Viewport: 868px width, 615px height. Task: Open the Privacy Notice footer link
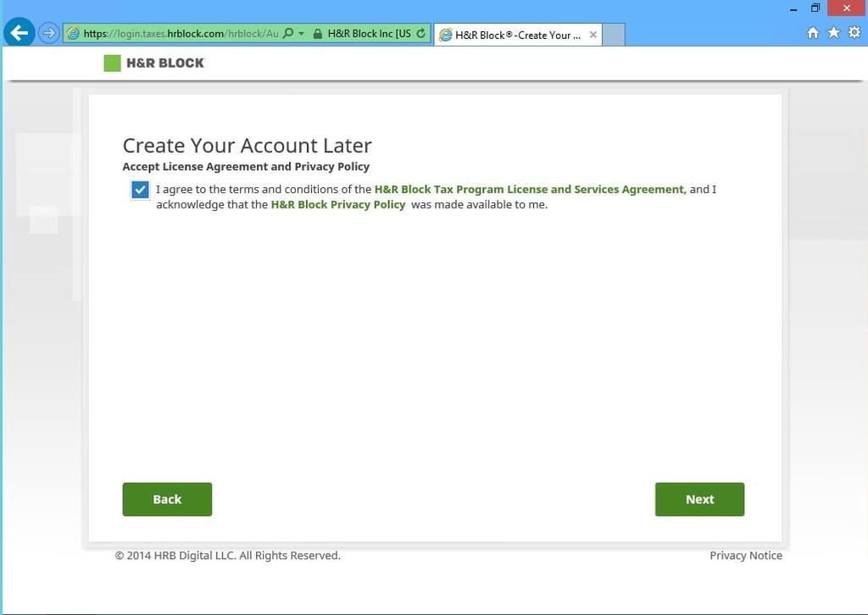pyautogui.click(x=746, y=555)
